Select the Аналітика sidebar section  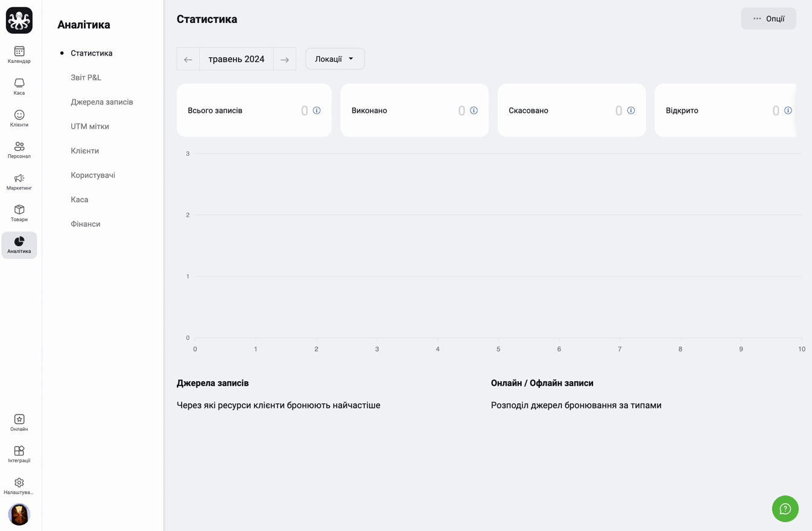tap(19, 245)
